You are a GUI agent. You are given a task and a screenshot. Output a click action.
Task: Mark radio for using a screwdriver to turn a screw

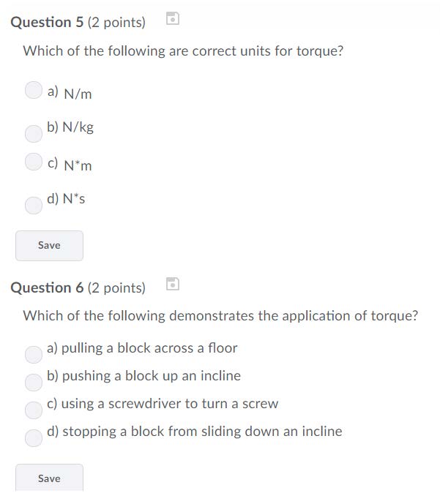coord(34,410)
